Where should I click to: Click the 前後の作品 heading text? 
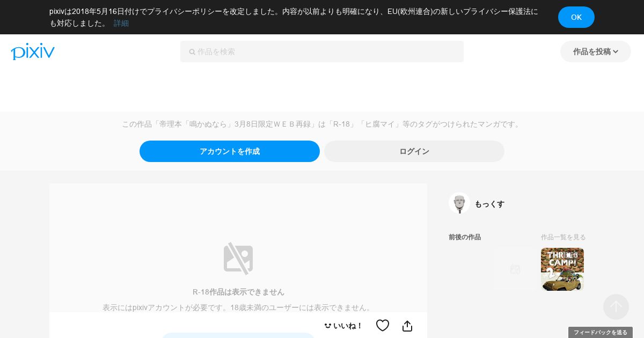tap(465, 237)
